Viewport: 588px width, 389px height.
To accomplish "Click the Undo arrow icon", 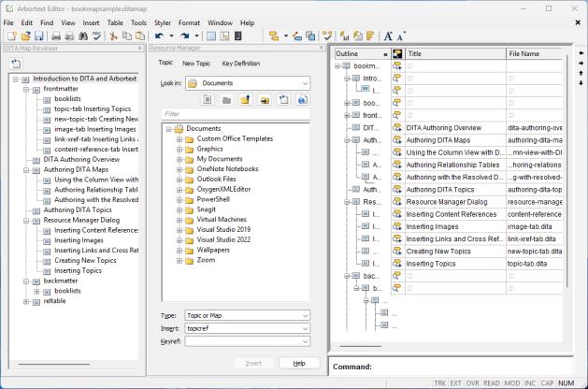I will [x=159, y=36].
